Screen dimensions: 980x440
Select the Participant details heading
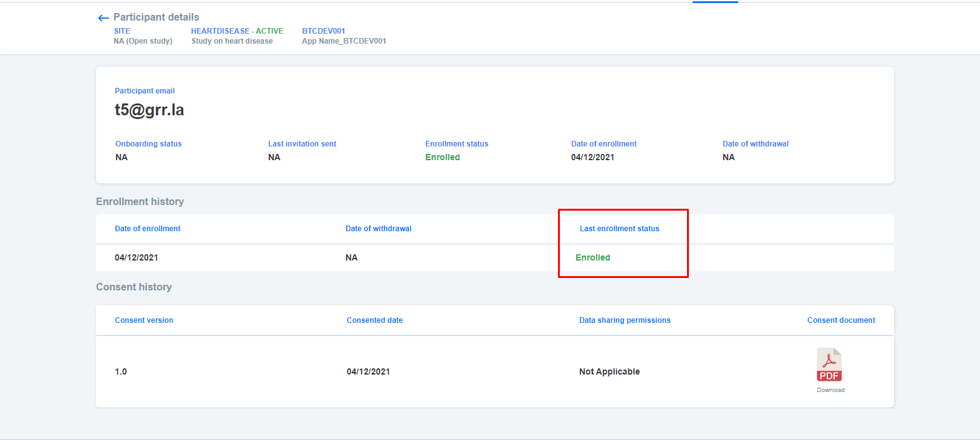point(156,17)
